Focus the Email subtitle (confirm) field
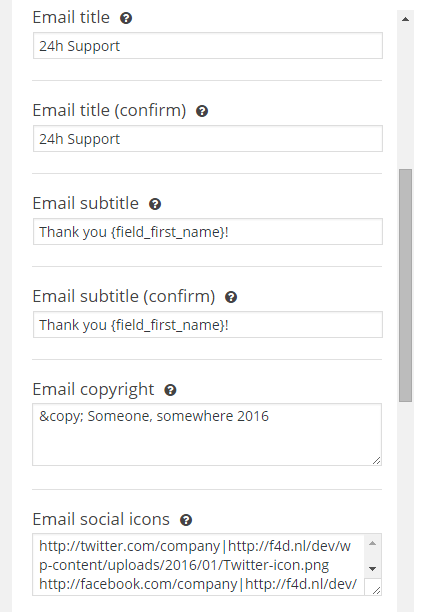 pos(208,325)
